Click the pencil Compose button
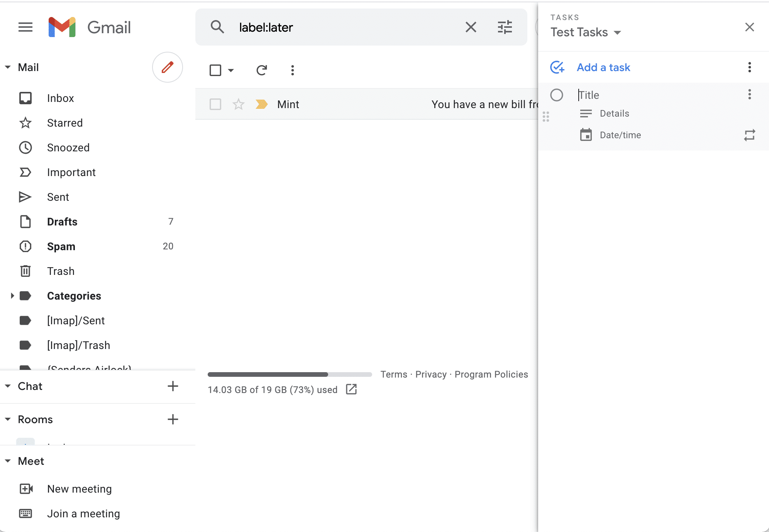 167,67
